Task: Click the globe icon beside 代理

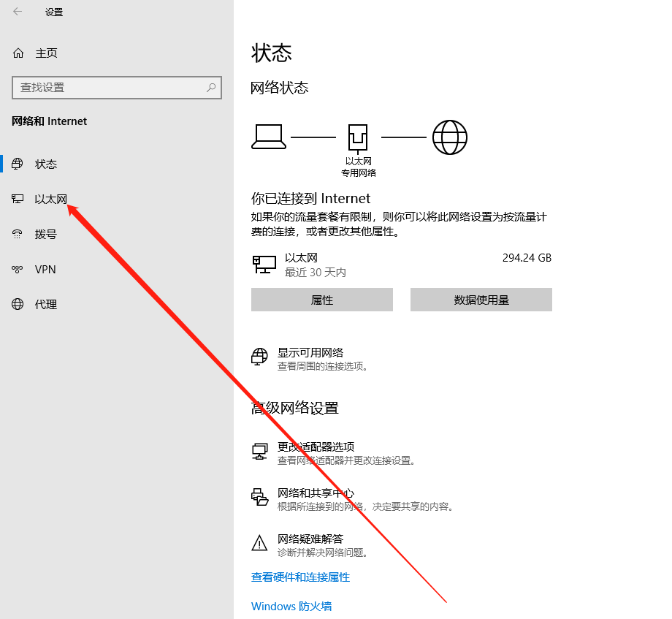Action: point(18,304)
